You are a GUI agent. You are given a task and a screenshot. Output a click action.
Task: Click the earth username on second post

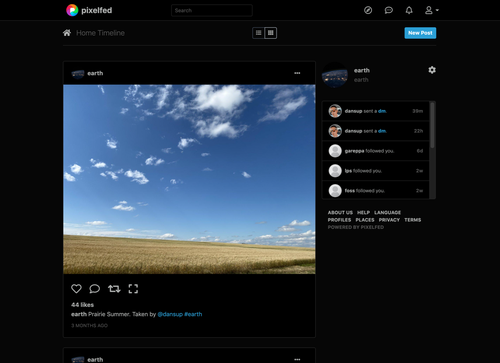click(95, 359)
